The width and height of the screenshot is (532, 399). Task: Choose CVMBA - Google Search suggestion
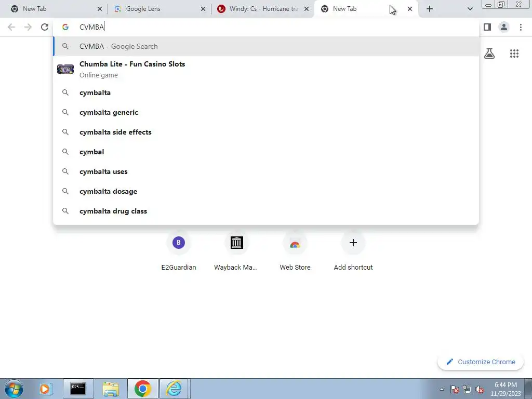coord(266,46)
